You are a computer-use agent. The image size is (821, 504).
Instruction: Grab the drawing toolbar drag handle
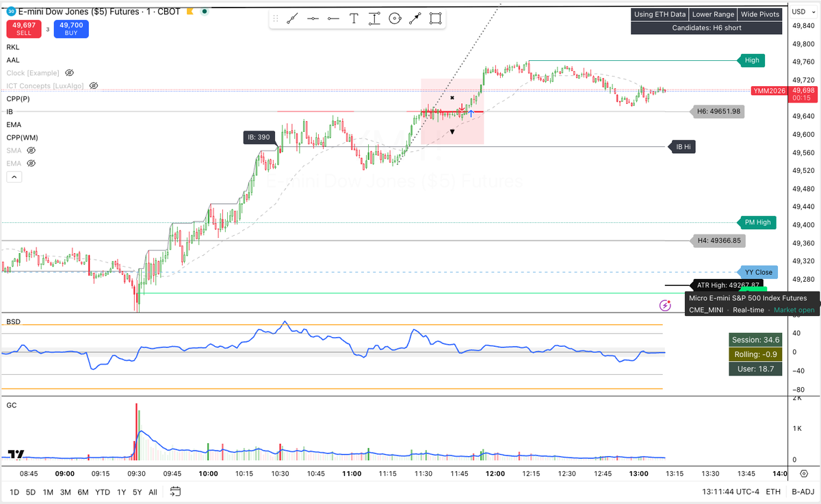click(276, 19)
